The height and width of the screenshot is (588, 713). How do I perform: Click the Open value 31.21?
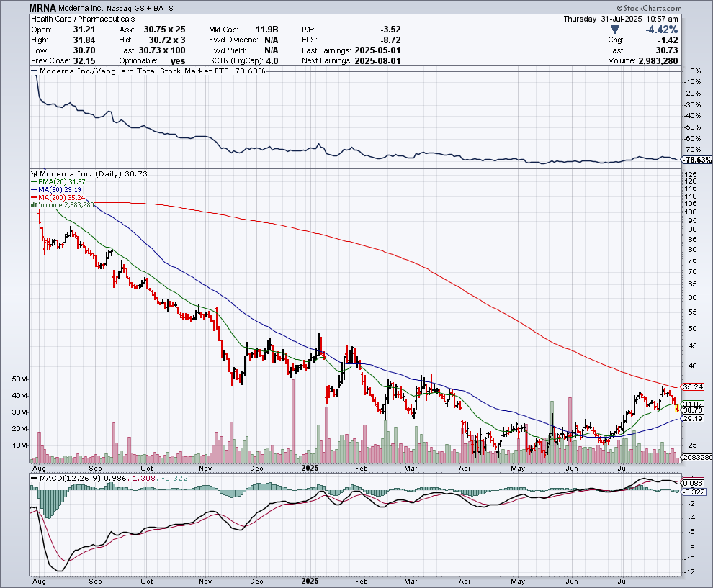tap(84, 30)
